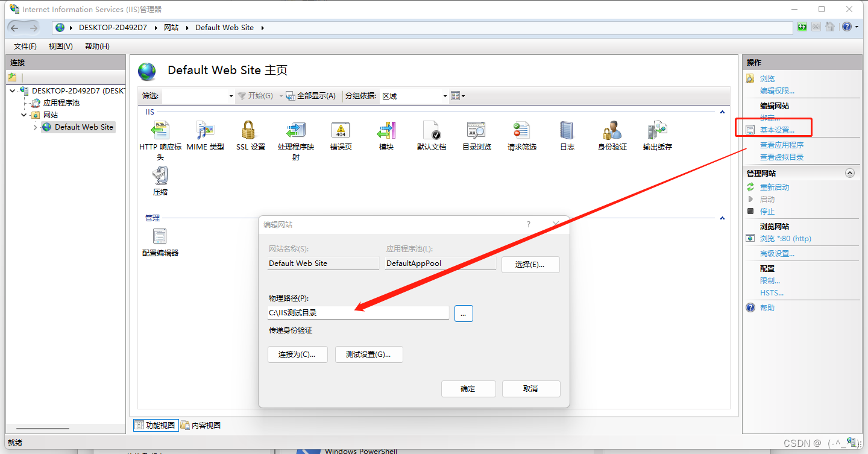Viewport: 868px width, 454px height.
Task: Click the 帮助 link in actions pane
Action: point(767,308)
